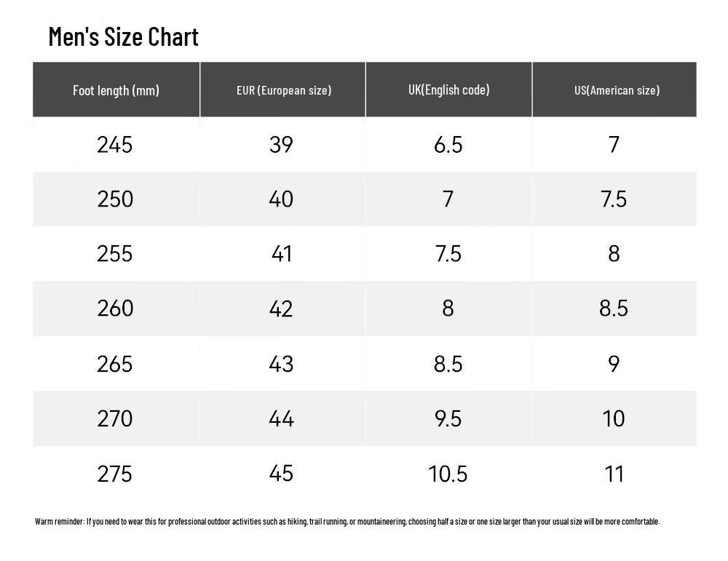
Task: Click the EUR size 43 cell
Action: [x=282, y=363]
